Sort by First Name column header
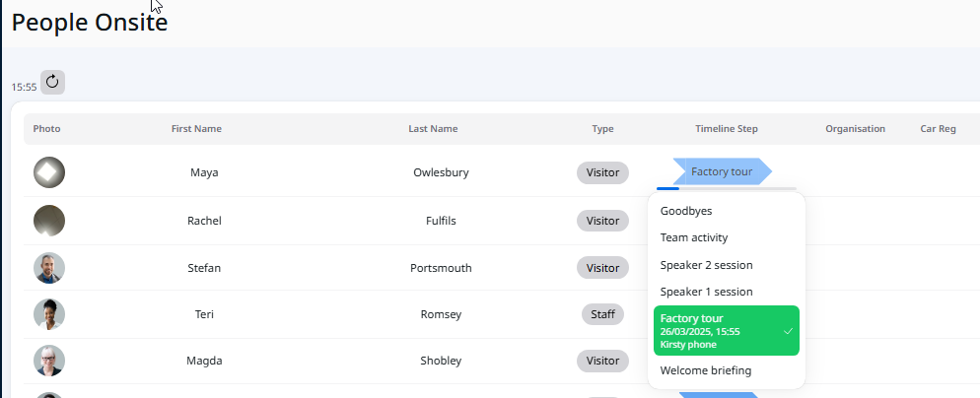 click(196, 129)
